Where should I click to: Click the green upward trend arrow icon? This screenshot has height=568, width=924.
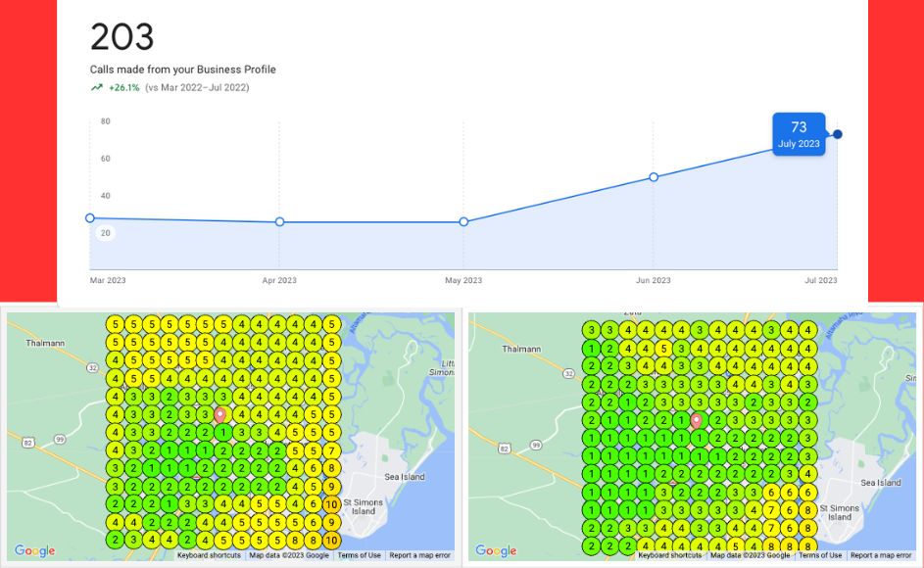pos(97,87)
